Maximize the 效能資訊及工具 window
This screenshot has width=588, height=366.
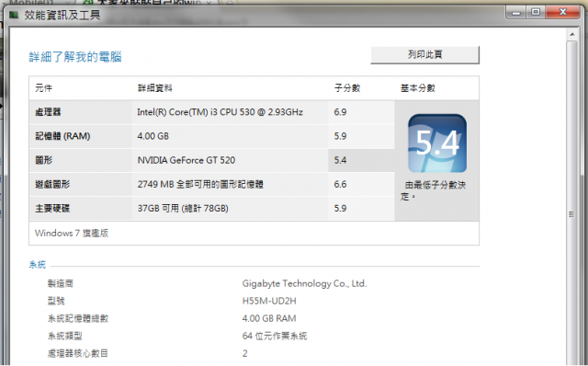536,12
